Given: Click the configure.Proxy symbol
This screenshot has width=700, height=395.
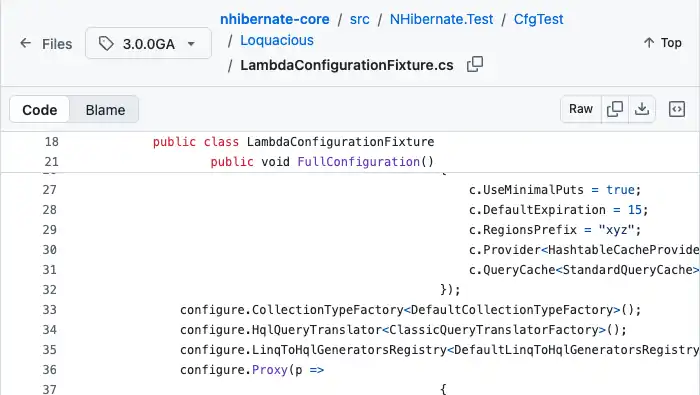Looking at the screenshot, I should pos(270,370).
